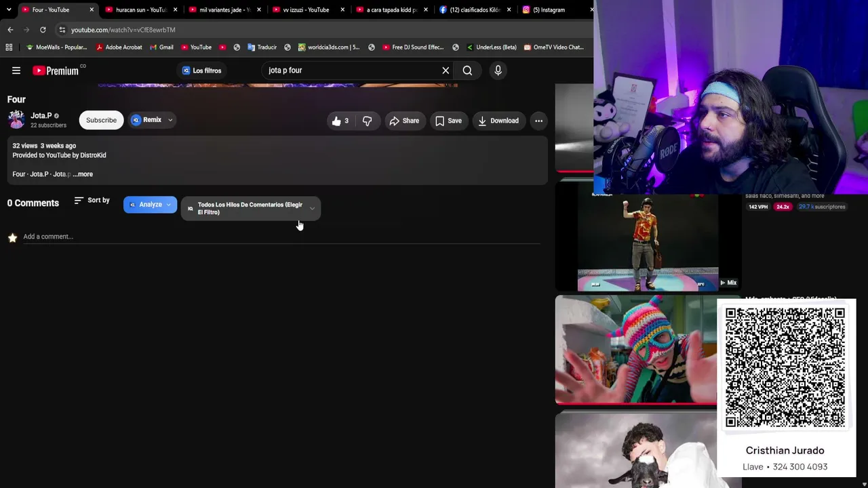Open the UnderLess (Beta) bookmark
Screen dimensions: 868x488
[492, 47]
